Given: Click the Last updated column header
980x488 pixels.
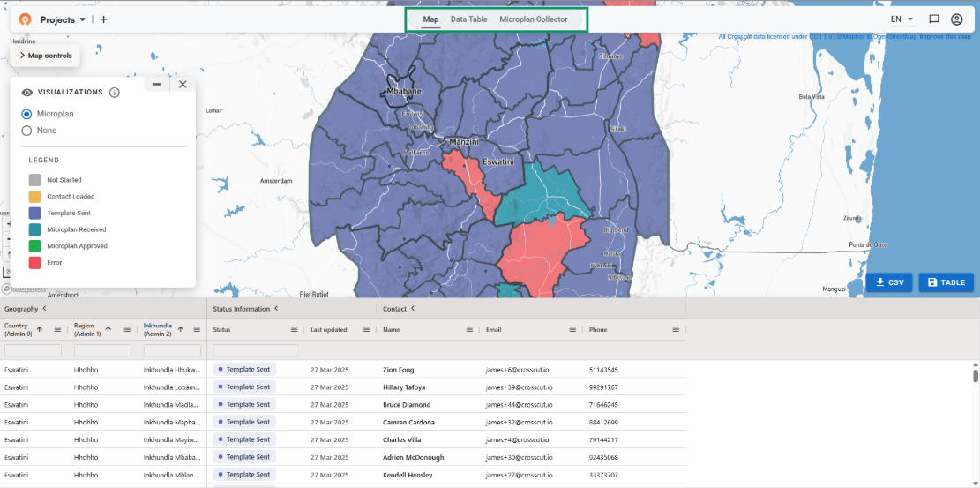Looking at the screenshot, I should click(329, 330).
